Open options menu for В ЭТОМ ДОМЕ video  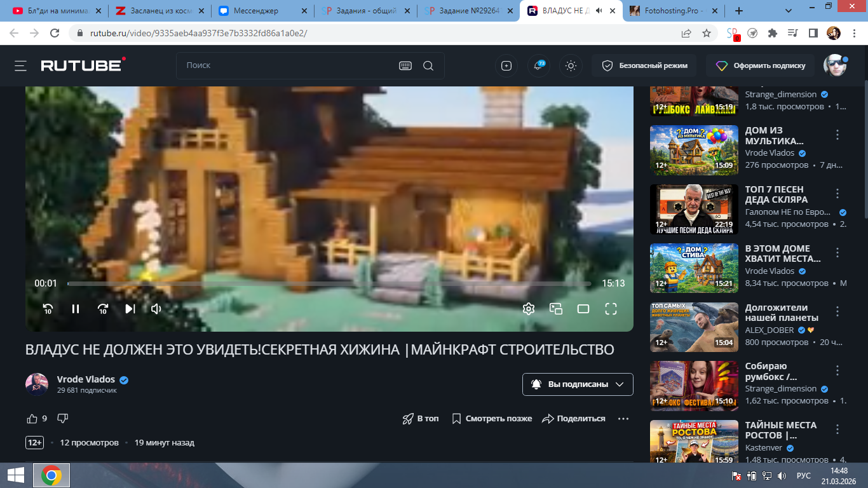click(837, 253)
